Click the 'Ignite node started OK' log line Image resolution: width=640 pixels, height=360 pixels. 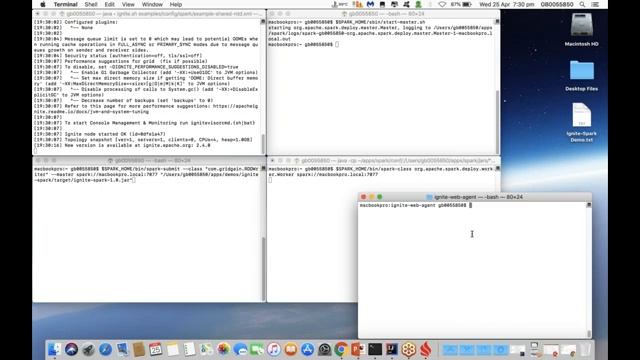pyautogui.click(x=100, y=134)
